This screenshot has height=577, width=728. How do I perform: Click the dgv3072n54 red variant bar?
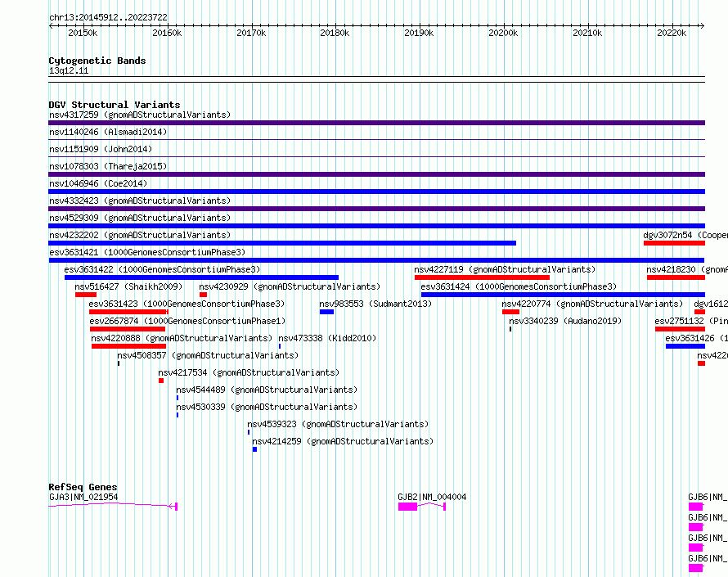coord(674,243)
